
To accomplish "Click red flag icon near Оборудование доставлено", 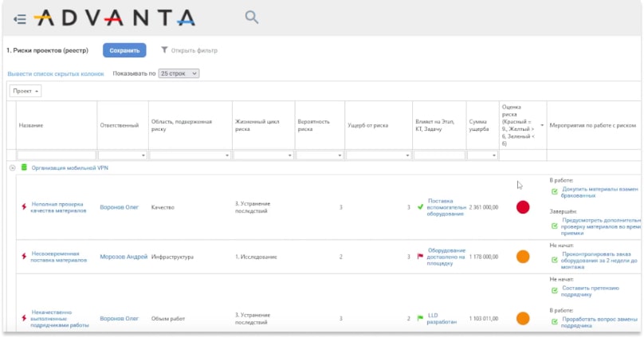I will (420, 257).
